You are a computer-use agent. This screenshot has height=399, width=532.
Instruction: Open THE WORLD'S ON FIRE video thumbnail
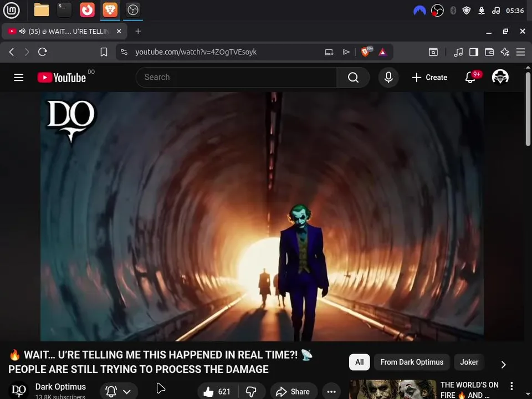click(x=393, y=390)
